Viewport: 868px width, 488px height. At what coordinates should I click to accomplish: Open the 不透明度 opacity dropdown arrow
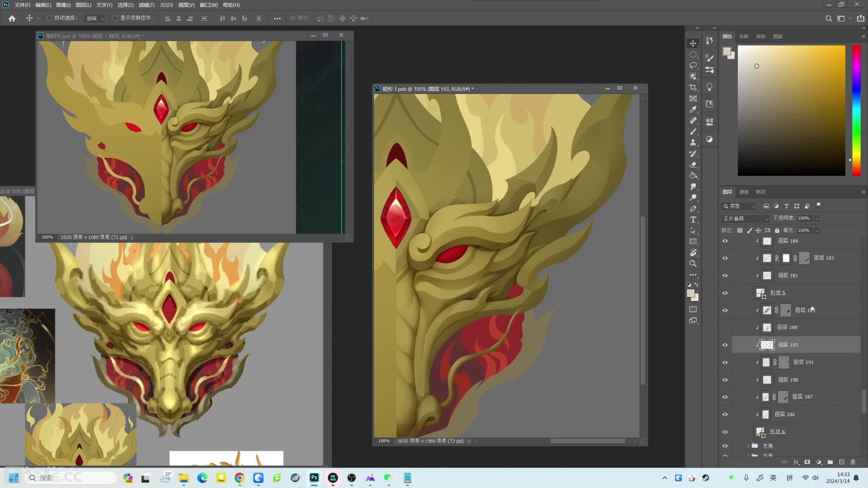tap(817, 218)
